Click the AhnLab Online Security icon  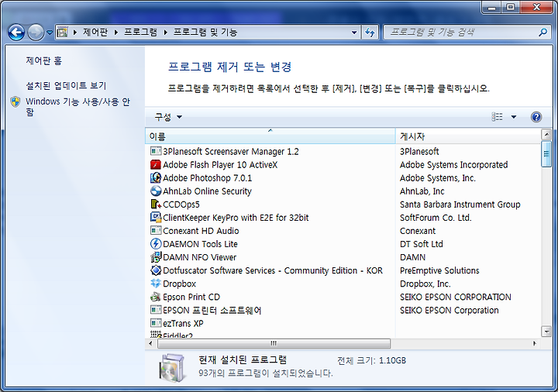156,191
